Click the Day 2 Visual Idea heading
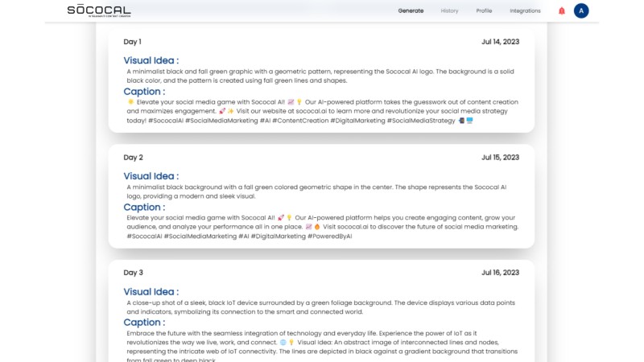The image size is (644, 362). [x=151, y=176]
